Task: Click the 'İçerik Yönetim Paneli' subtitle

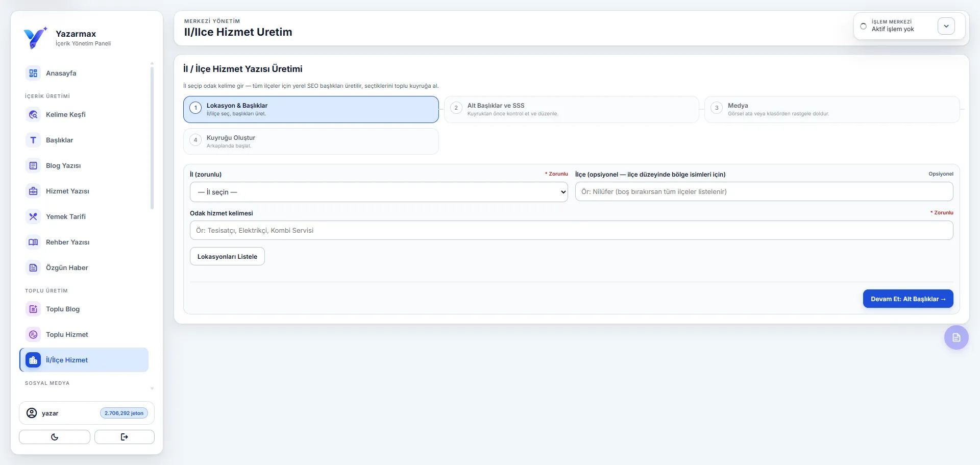Action: click(x=83, y=43)
